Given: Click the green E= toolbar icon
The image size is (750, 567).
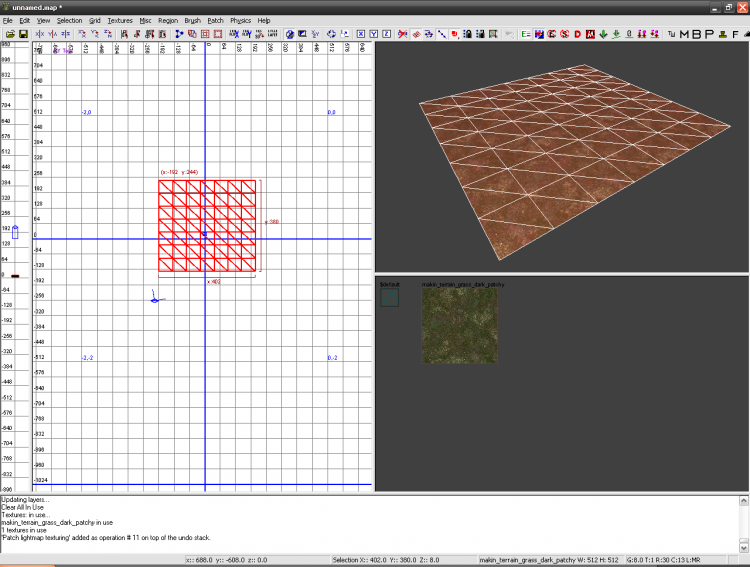Looking at the screenshot, I should pyautogui.click(x=525, y=34).
